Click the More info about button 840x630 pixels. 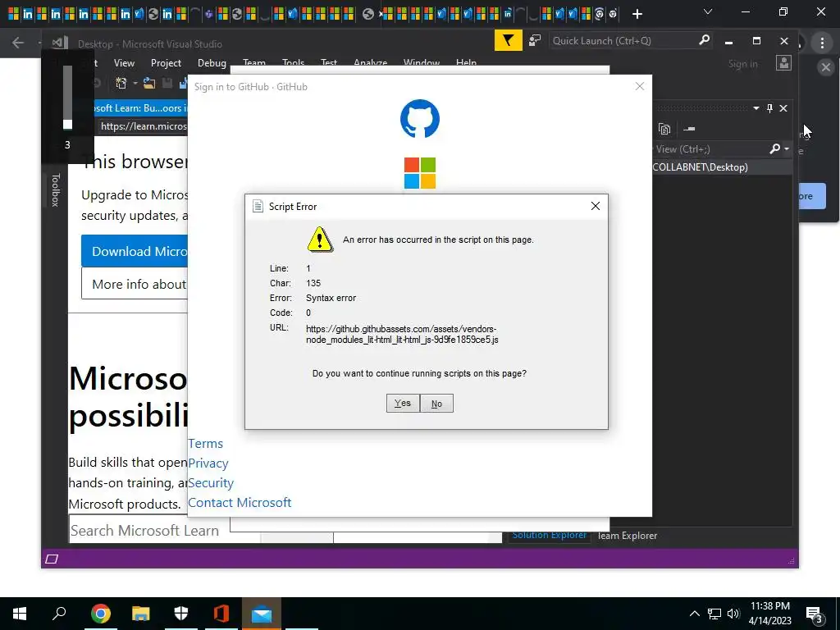[135, 284]
